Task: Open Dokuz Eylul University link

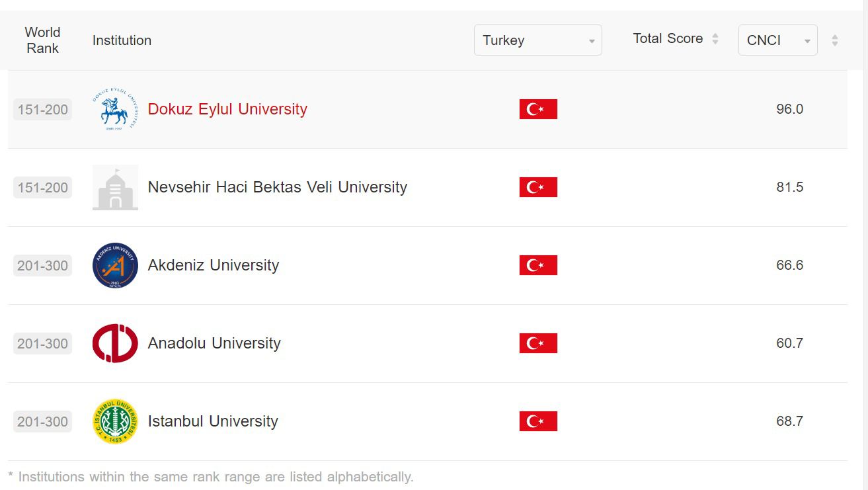Action: [227, 109]
